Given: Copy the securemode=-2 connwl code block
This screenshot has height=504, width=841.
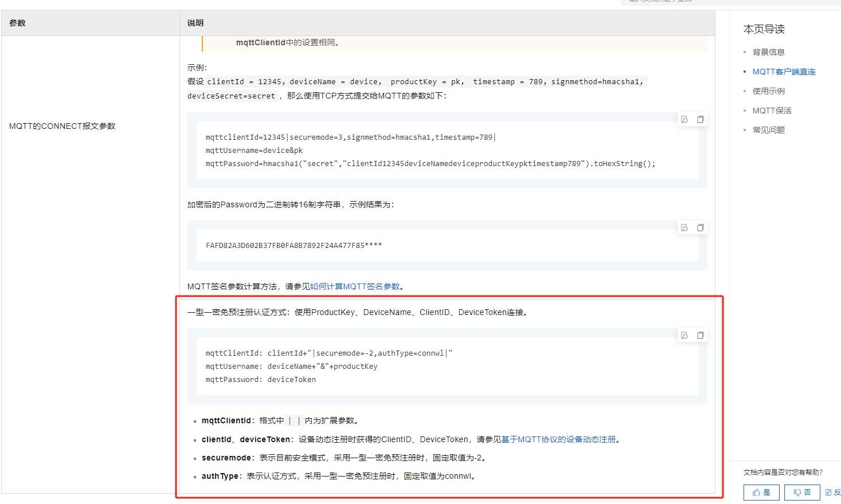Looking at the screenshot, I should click(x=700, y=336).
